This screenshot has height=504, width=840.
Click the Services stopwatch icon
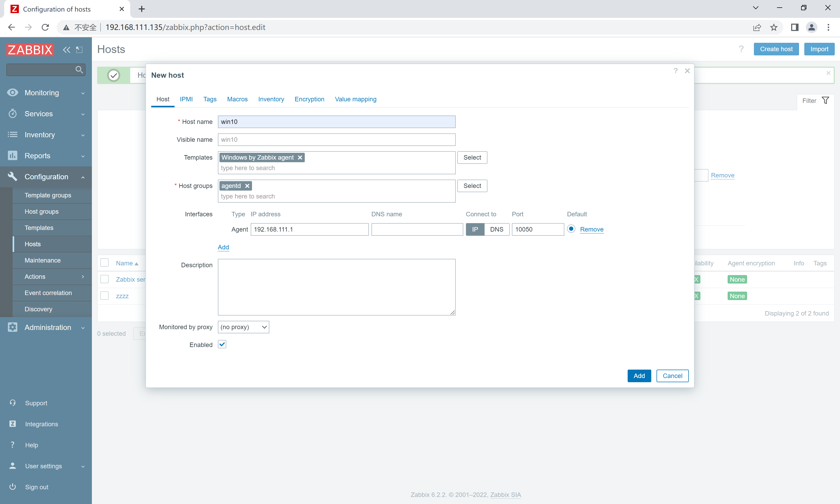coord(13,113)
